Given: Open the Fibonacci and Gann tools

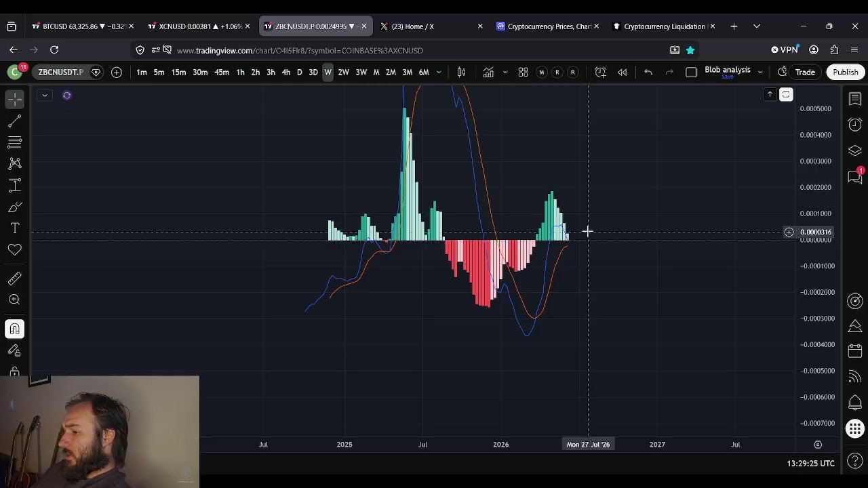Looking at the screenshot, I should pos(14,142).
